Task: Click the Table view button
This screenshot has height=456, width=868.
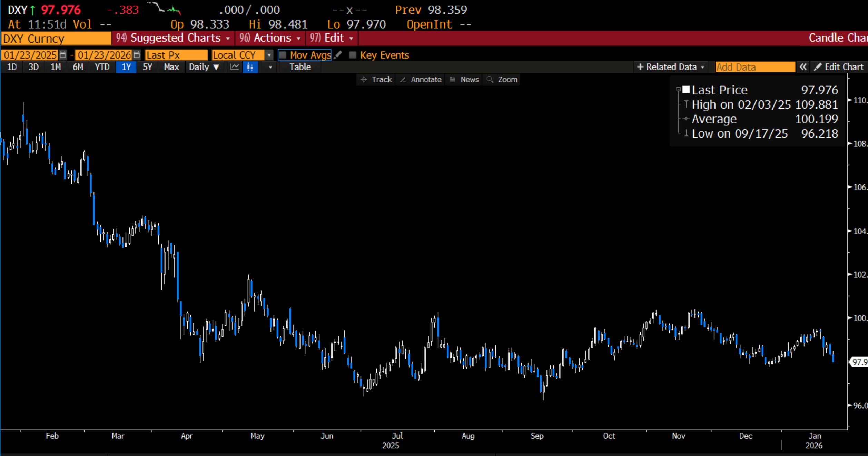Action: point(300,67)
